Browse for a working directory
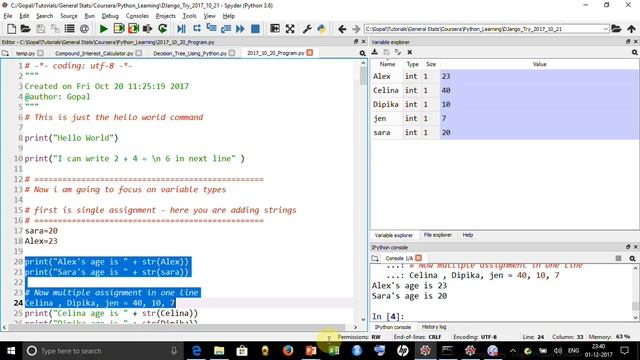640x360 pixels. tap(616, 29)
